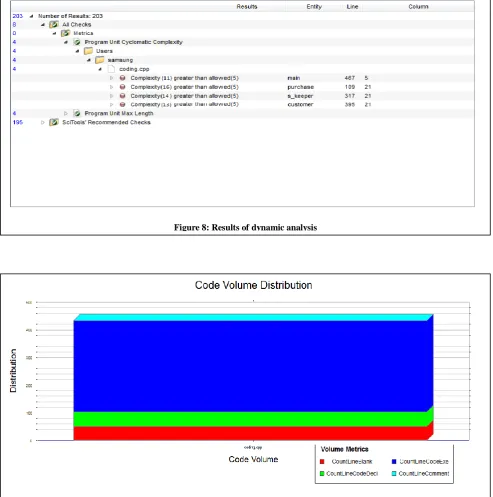This screenshot has height=497, width=493.
Task: Select Complexity(16) greater than allowed(5) row
Action: coord(185,87)
